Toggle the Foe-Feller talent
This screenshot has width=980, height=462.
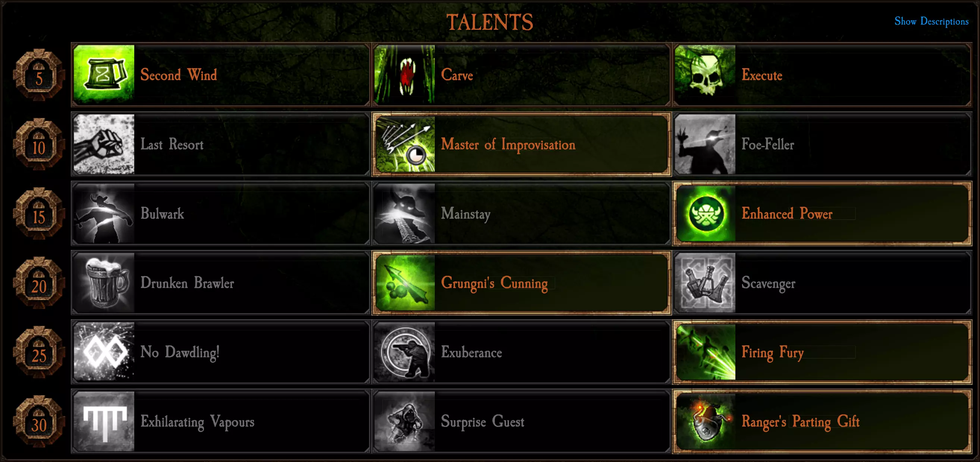point(822,144)
